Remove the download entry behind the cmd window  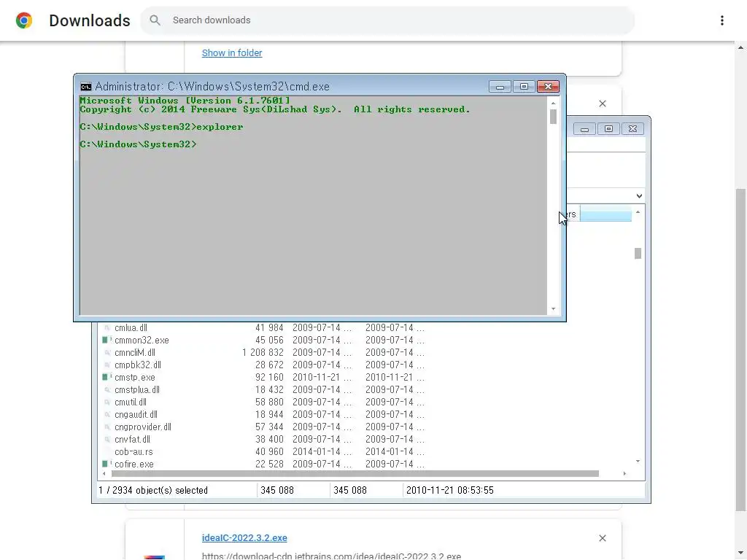point(602,104)
